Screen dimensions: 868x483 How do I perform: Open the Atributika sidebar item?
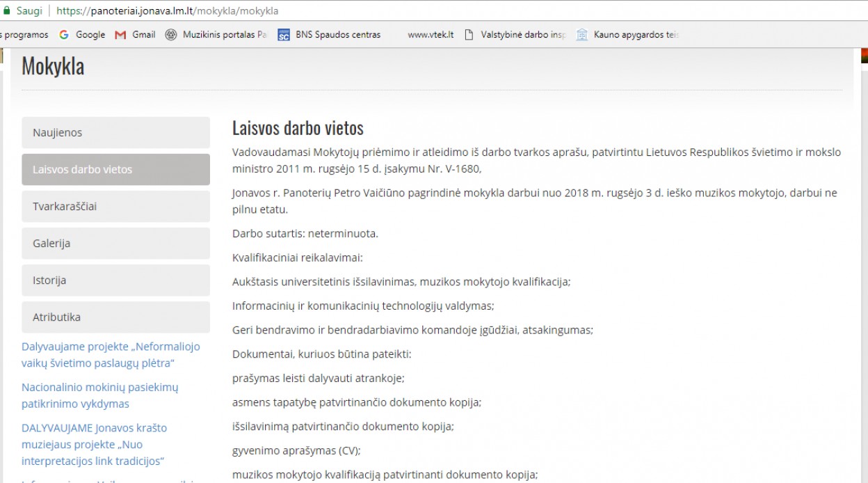point(115,317)
